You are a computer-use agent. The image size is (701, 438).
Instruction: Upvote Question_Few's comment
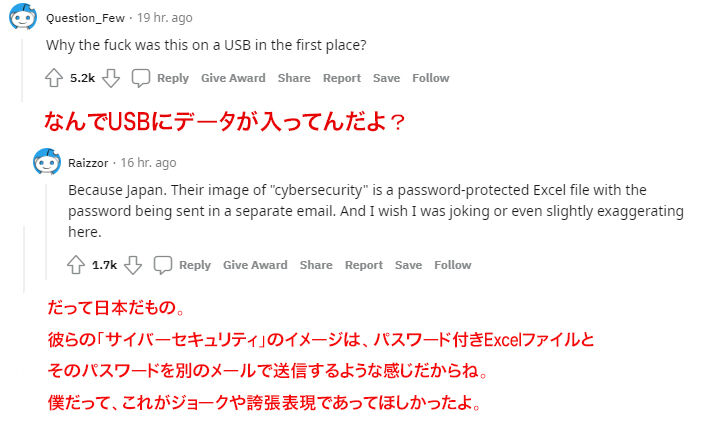54,78
